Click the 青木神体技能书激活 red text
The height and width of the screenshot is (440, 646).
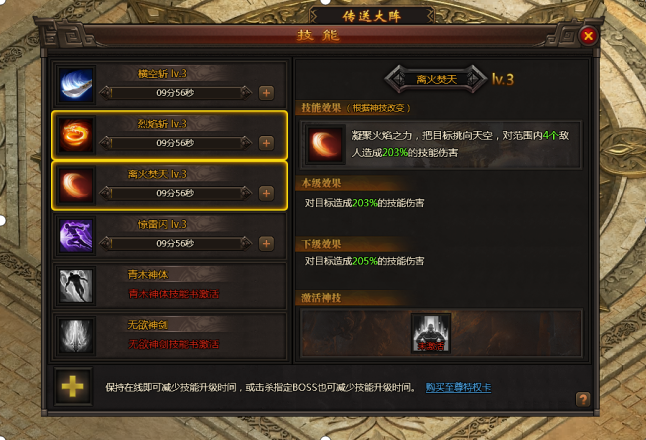(173, 294)
